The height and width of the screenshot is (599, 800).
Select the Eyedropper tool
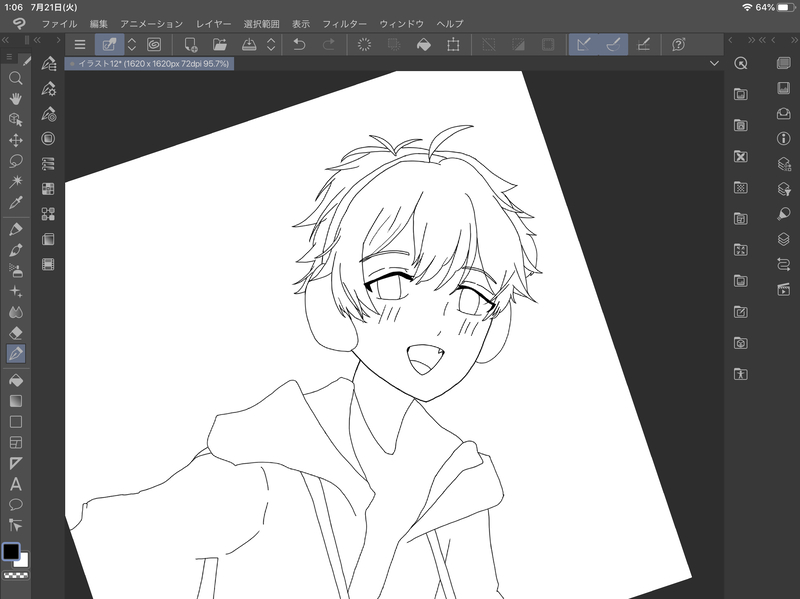[x=15, y=203]
